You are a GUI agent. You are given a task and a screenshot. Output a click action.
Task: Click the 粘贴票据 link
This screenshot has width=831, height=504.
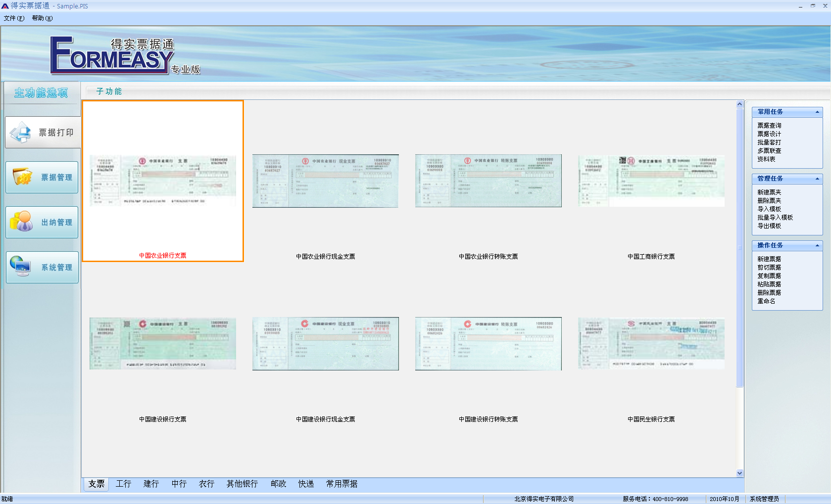[x=769, y=284]
